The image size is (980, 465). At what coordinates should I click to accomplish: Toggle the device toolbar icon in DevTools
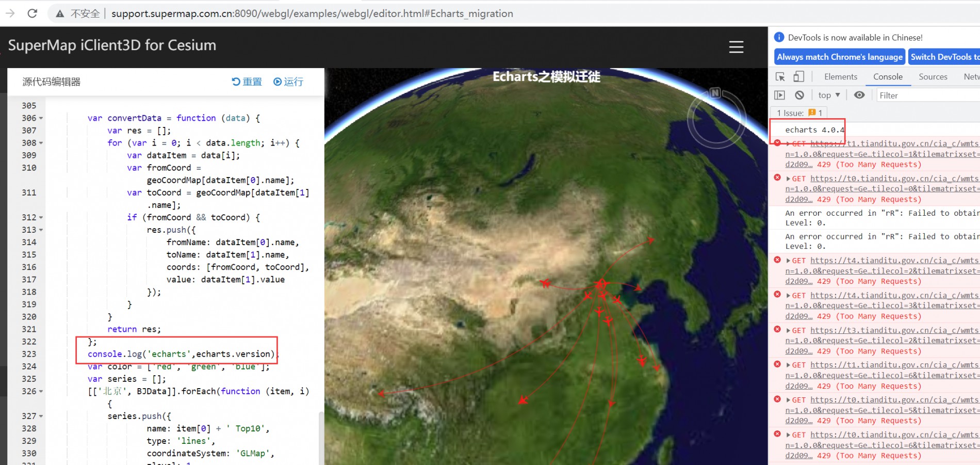tap(798, 77)
